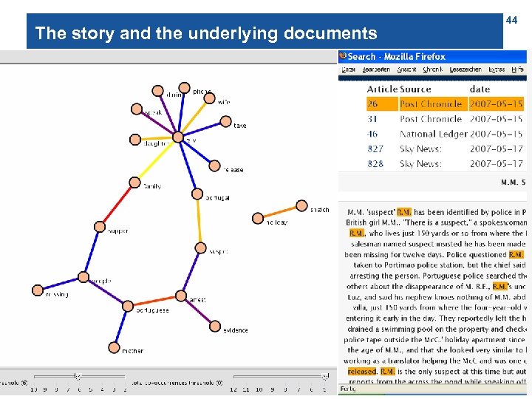Click the date column header
Viewport: 532px width, 399px height.
pos(480,89)
